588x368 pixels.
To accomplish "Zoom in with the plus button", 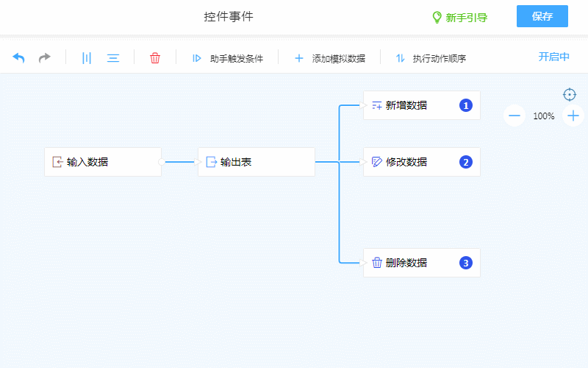I will click(x=573, y=116).
